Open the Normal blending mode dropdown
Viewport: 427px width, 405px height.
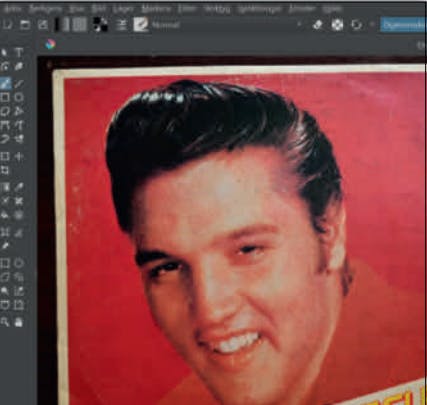point(227,25)
